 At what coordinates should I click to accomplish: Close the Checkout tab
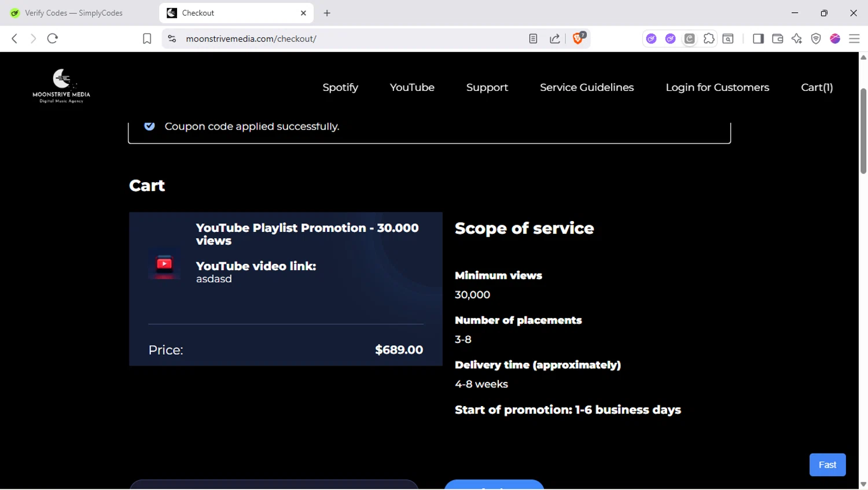point(303,13)
